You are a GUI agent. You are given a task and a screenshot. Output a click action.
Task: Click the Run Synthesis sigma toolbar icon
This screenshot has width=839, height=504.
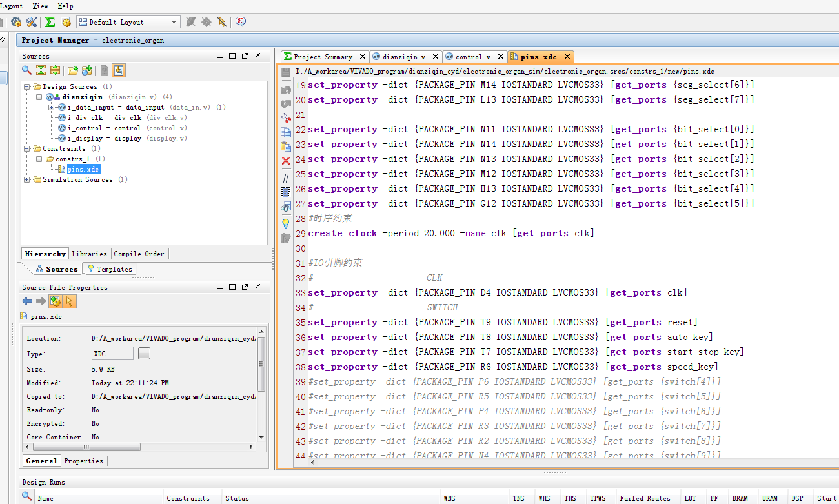coord(50,22)
